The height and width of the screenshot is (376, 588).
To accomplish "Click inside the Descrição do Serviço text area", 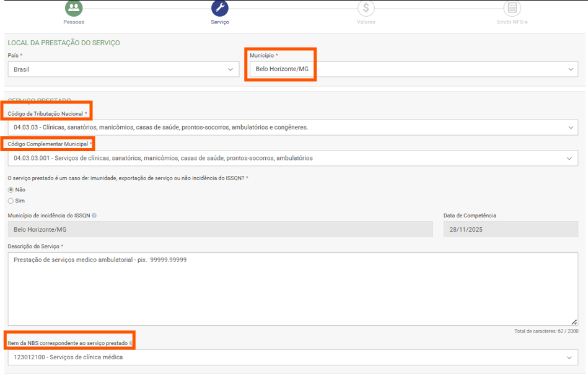I will pos(293,289).
